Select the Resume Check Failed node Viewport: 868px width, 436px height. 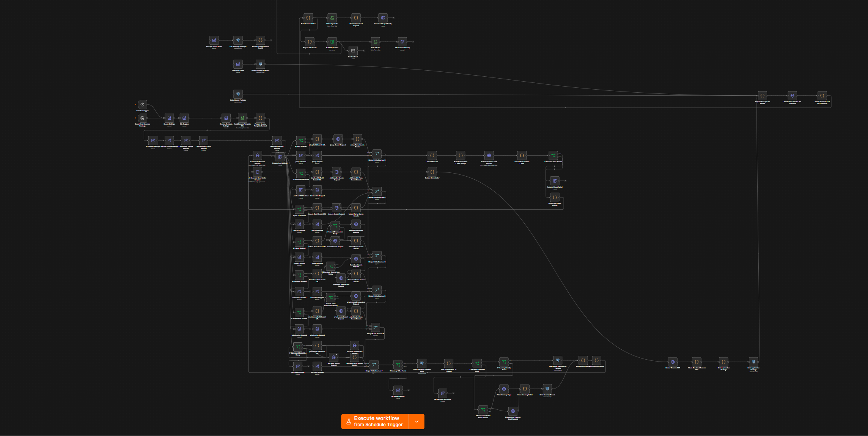click(555, 181)
